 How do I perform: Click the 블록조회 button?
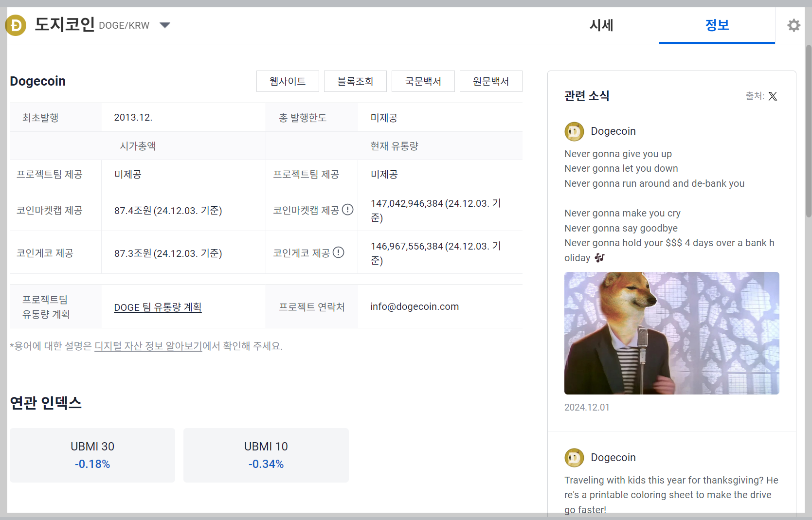click(355, 81)
